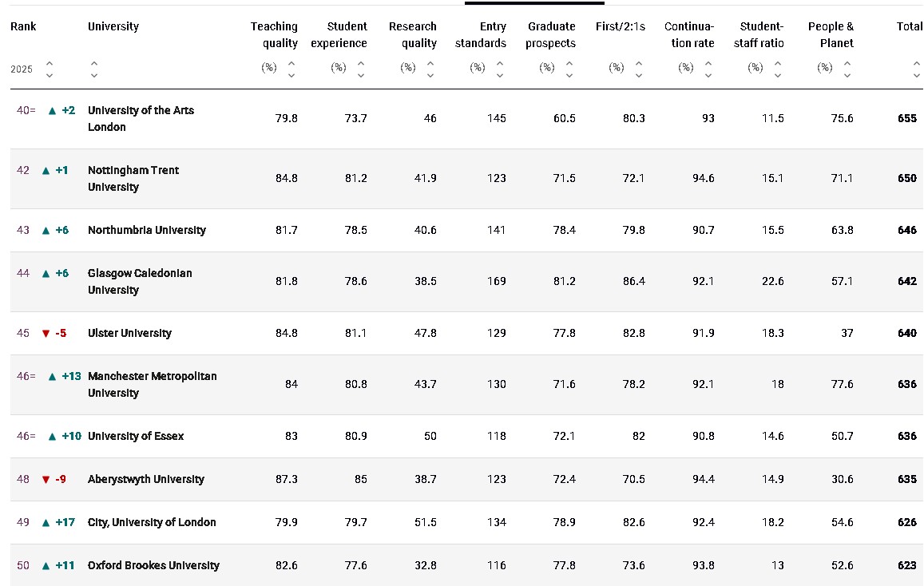Sort Graduate prospects descending with the down arrow

coord(569,75)
